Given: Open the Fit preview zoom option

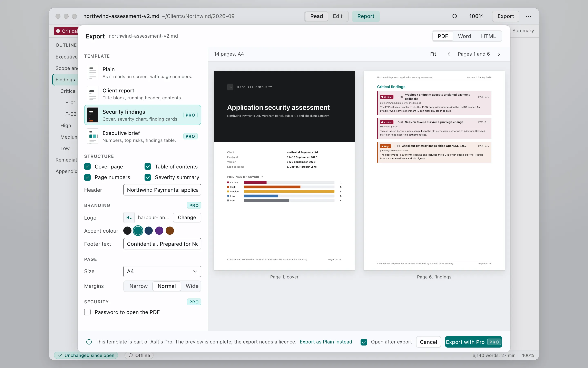Looking at the screenshot, I should point(433,54).
